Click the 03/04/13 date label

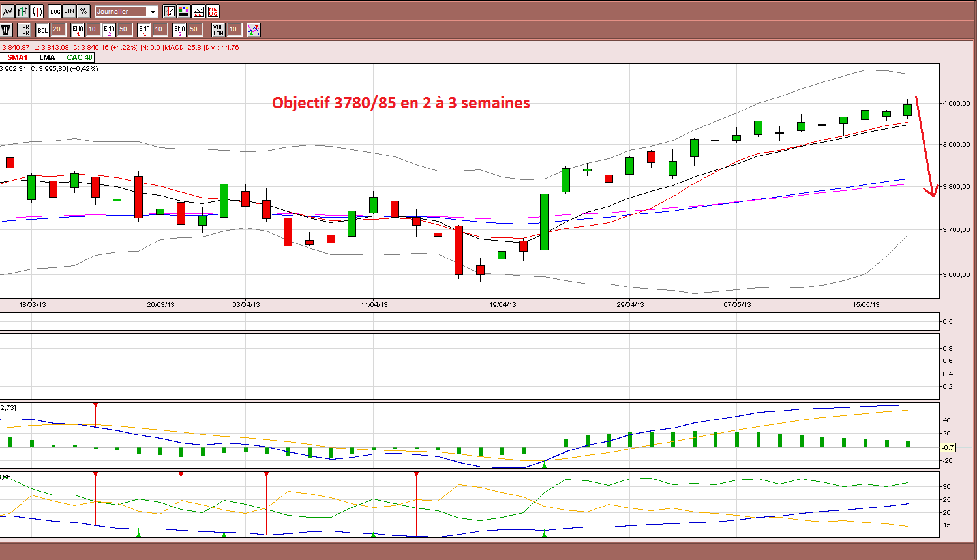tap(247, 304)
